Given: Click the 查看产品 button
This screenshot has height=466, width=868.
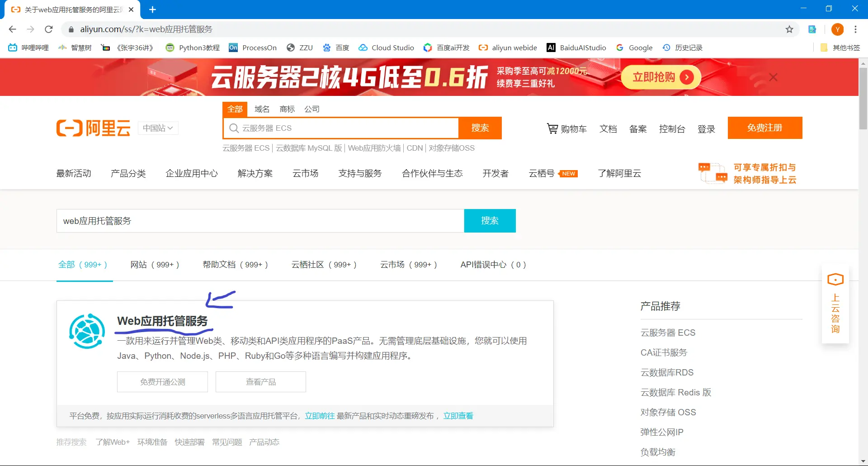Looking at the screenshot, I should point(261,382).
